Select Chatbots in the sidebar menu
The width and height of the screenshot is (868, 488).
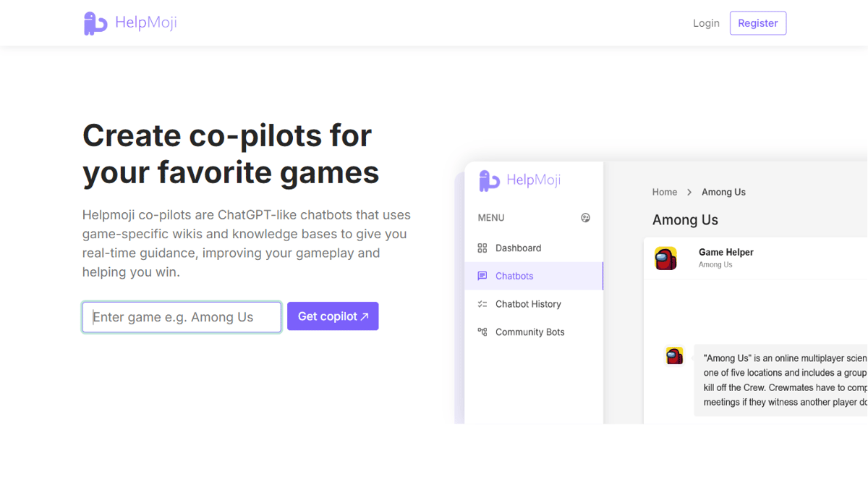pos(534,276)
